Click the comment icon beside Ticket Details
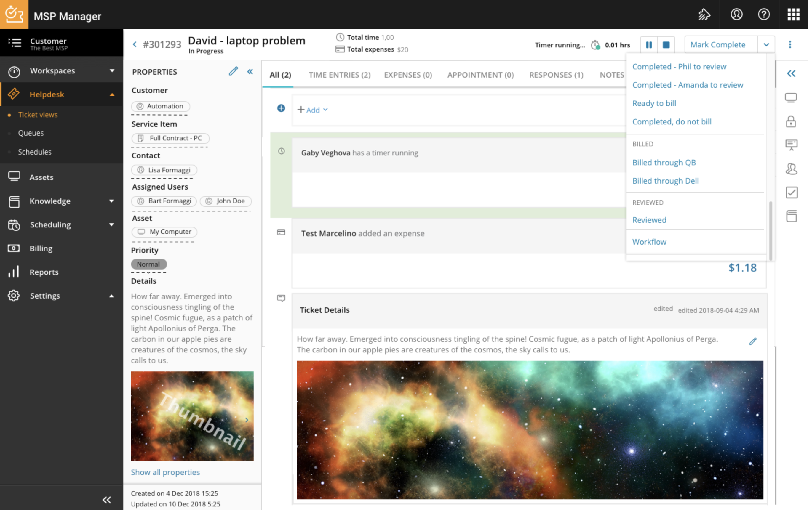The height and width of the screenshot is (510, 812). pos(281,298)
